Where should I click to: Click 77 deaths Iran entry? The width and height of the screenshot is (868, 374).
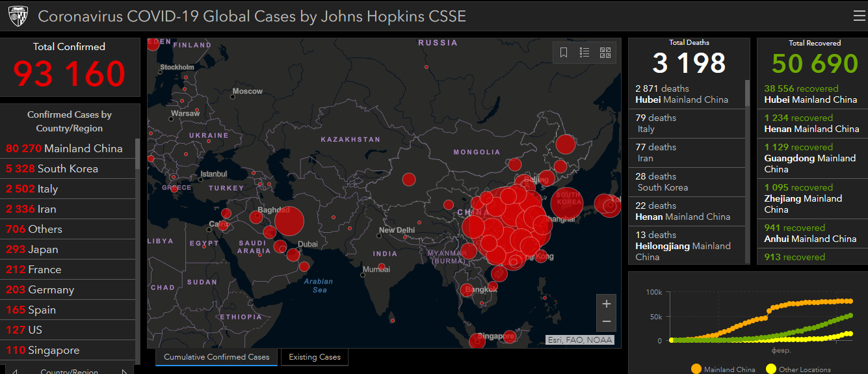[x=687, y=153]
